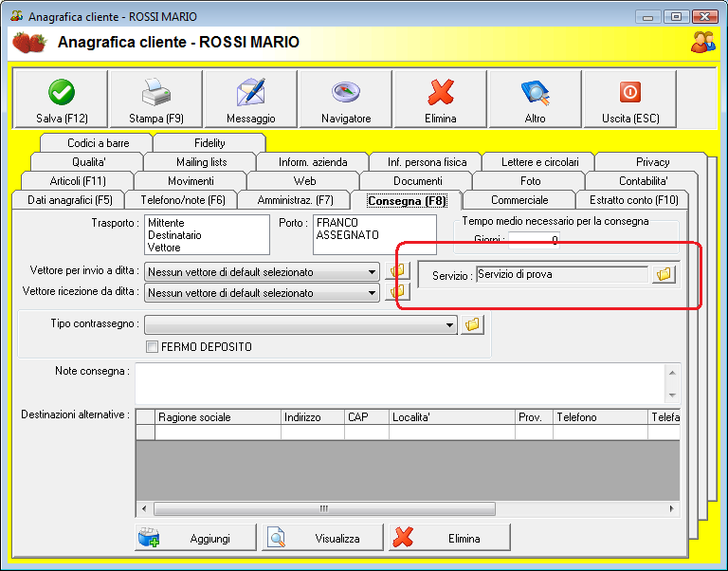This screenshot has height=571, width=728.
Task: Open folder icon next to Tipo contrassegno
Action: (x=472, y=324)
